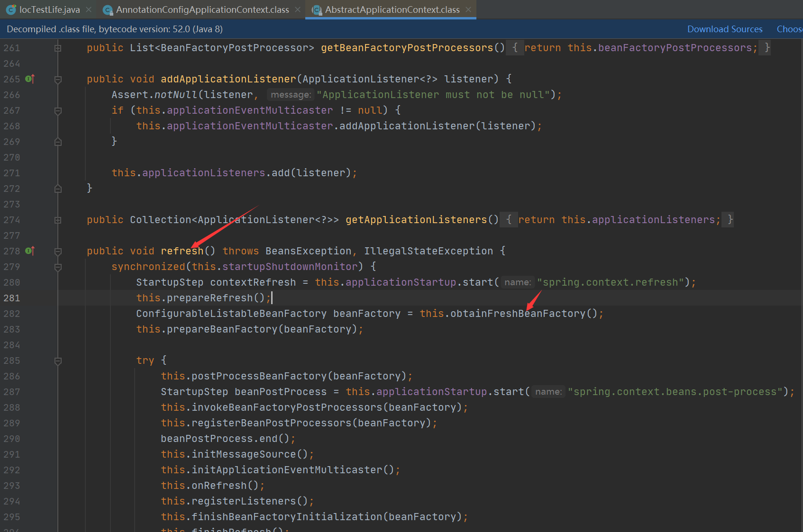Viewport: 803px width, 532px height.
Task: Click the "ApplicationListener must not be null" string
Action: pos(434,95)
